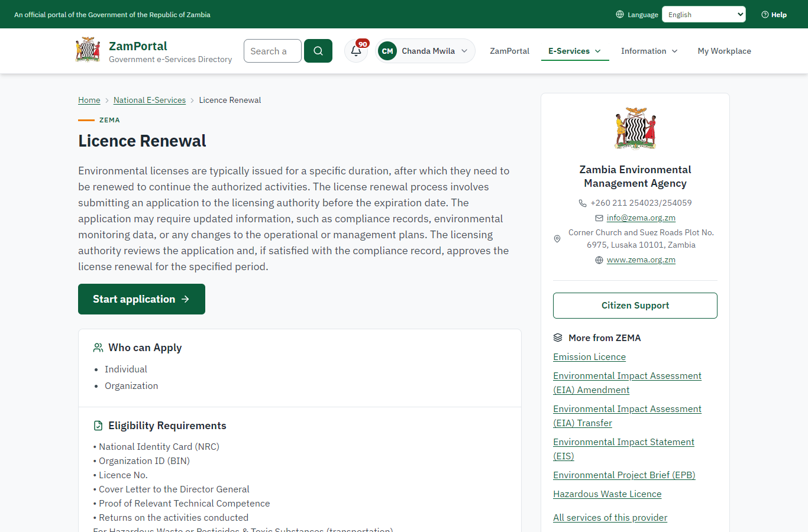Open Environmental Impact Assessment (EIA) Transfer link
The image size is (808, 532).
pos(627,416)
